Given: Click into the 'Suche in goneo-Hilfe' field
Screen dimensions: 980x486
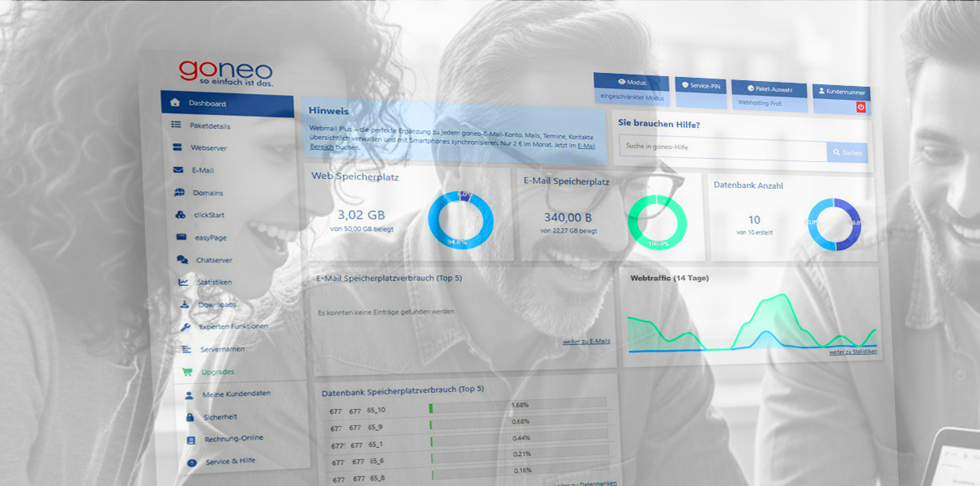Looking at the screenshot, I should point(722,147).
